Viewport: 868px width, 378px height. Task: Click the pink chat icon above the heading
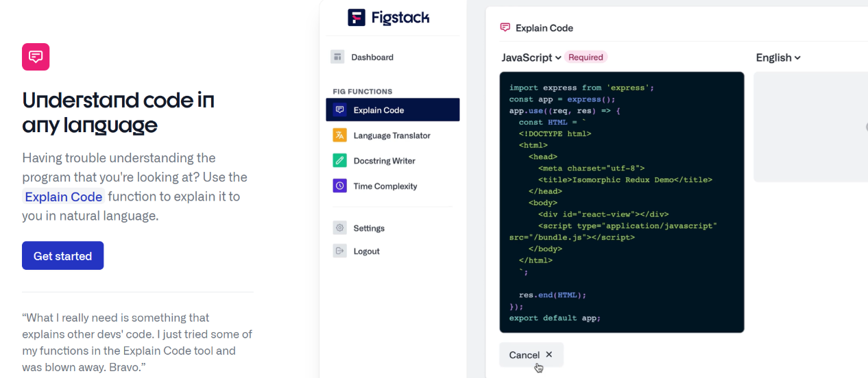(x=36, y=57)
